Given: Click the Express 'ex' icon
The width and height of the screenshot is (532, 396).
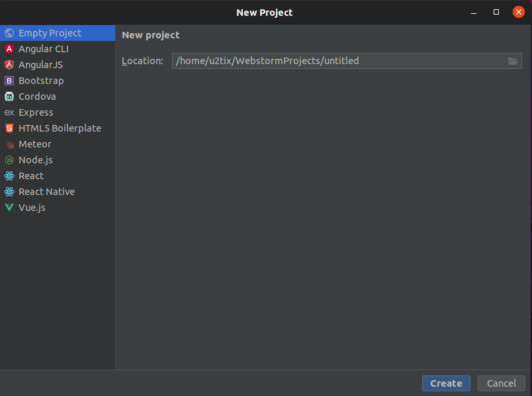Looking at the screenshot, I should tap(9, 112).
